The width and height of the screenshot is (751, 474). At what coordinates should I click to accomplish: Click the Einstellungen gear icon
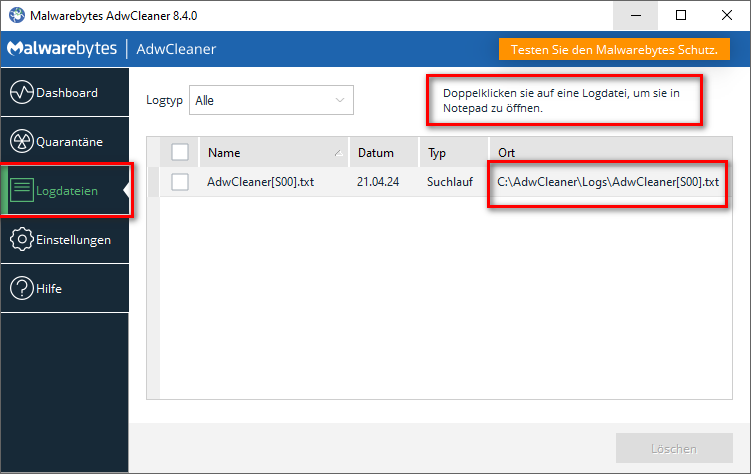click(x=22, y=239)
